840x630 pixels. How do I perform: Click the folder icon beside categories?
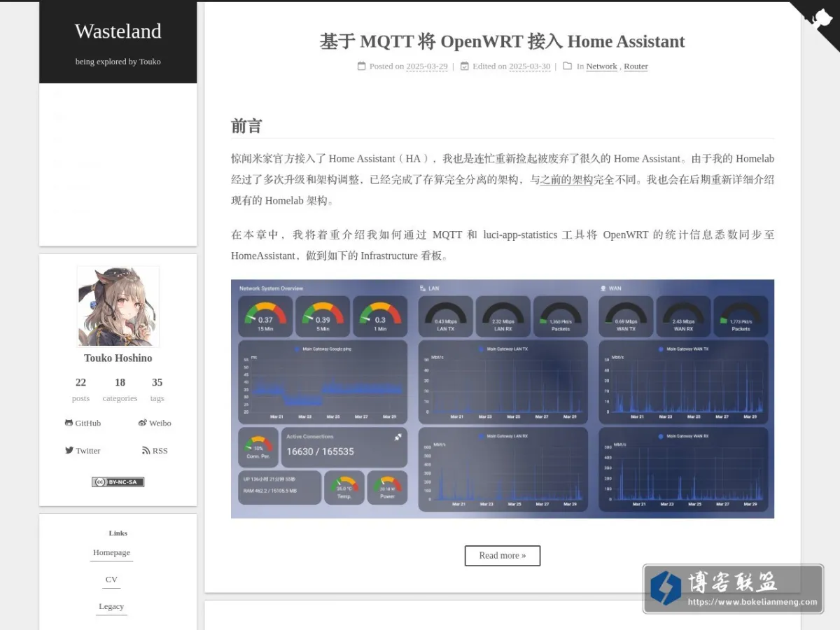(x=568, y=66)
